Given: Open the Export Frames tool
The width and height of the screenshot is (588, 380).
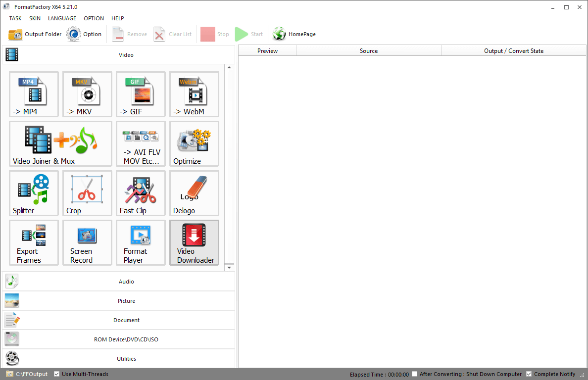Looking at the screenshot, I should point(34,242).
